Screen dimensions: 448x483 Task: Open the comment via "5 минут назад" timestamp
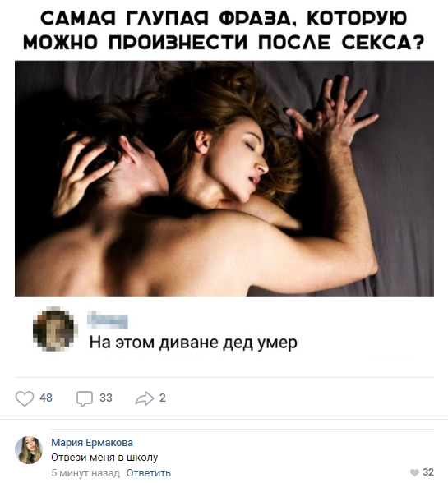click(x=85, y=472)
